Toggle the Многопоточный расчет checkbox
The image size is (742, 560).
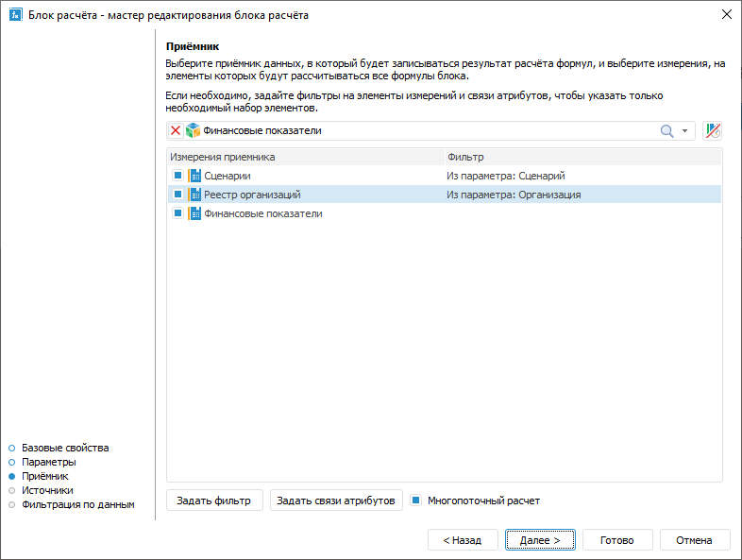tap(416, 501)
